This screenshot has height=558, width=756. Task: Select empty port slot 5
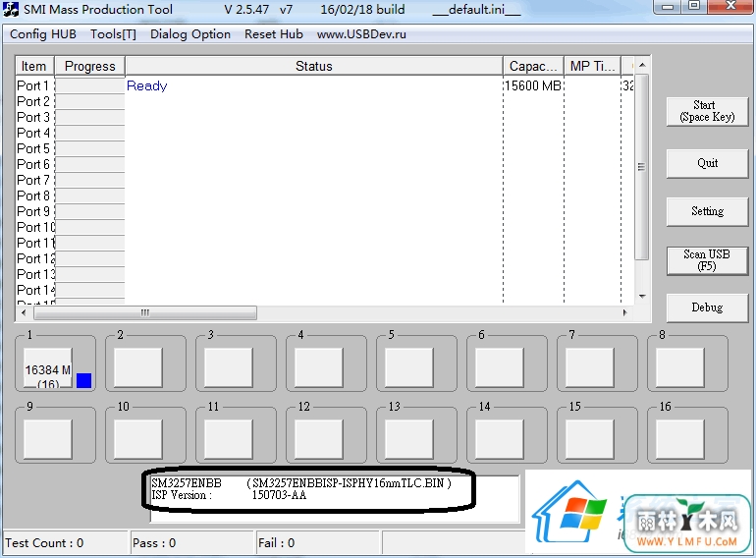pos(408,368)
